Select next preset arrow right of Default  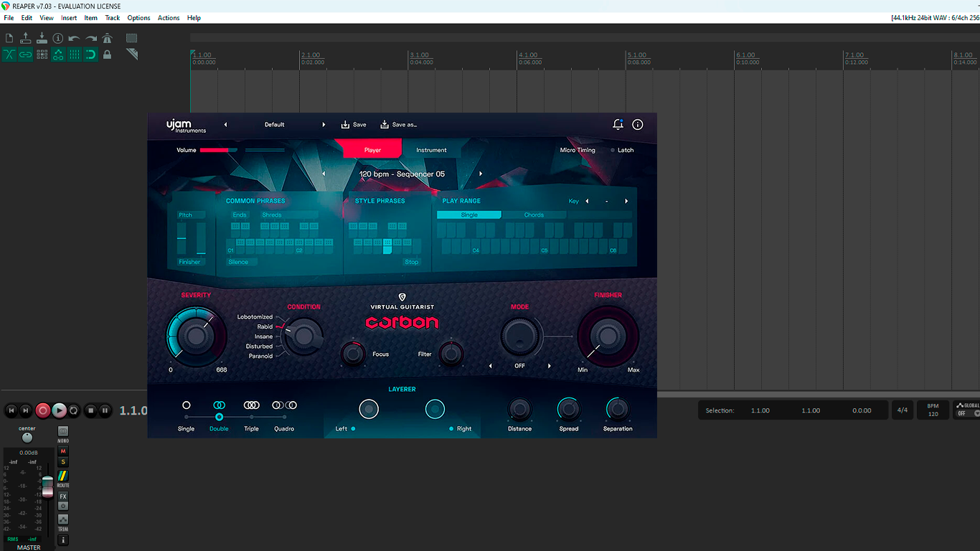tap(324, 125)
